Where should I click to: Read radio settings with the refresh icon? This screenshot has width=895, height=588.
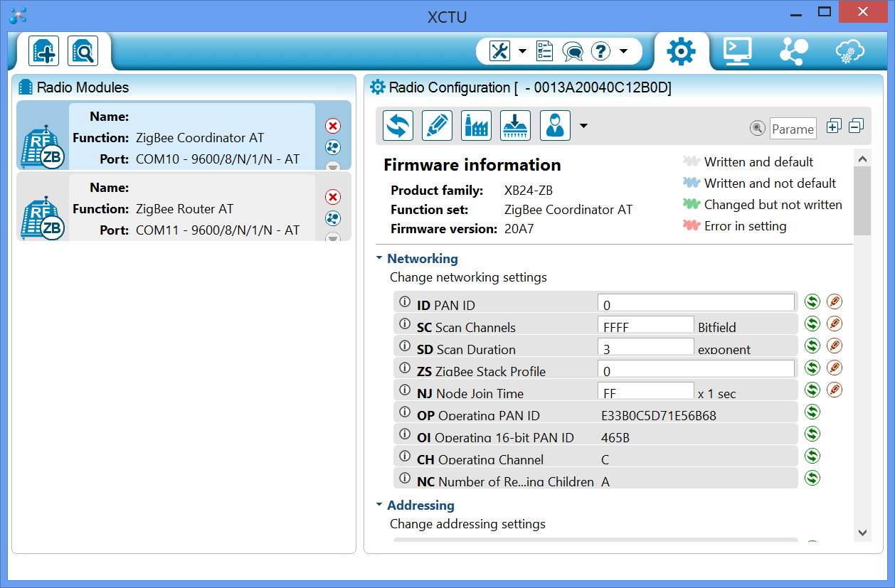coord(398,126)
